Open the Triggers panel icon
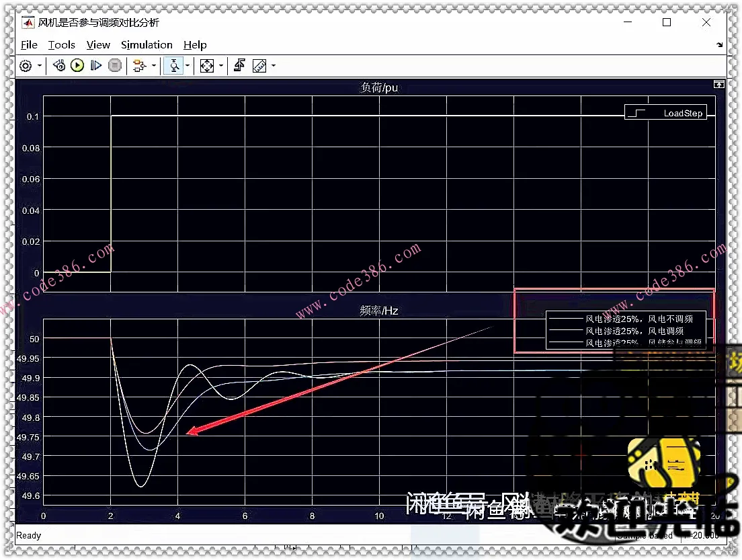 tap(239, 65)
